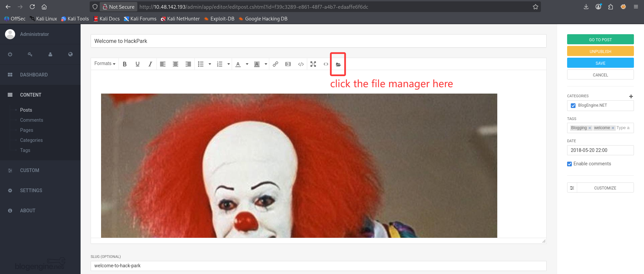Align text right
Viewport: 644px width, 274px height.
[x=188, y=64]
